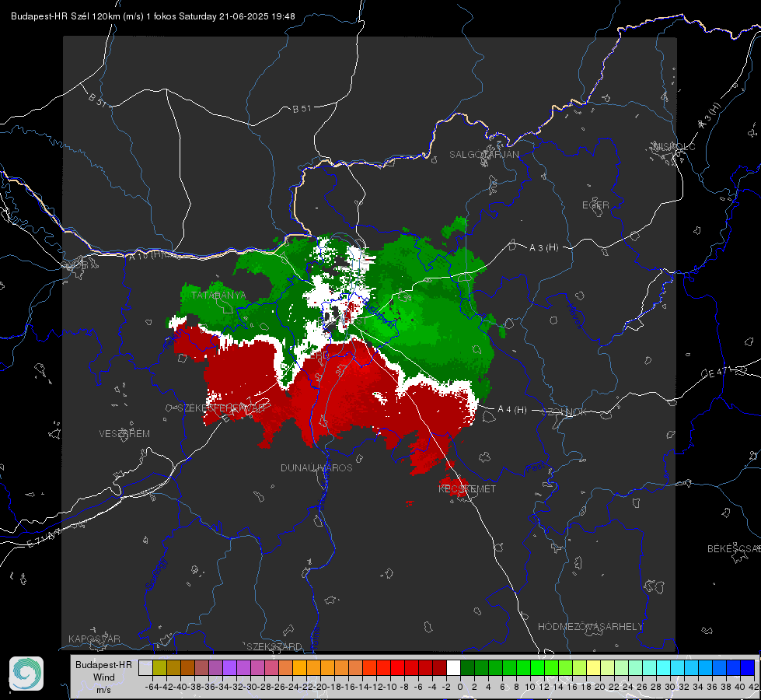Select the SZEKESFEHERVAR city label

pyautogui.click(x=222, y=408)
